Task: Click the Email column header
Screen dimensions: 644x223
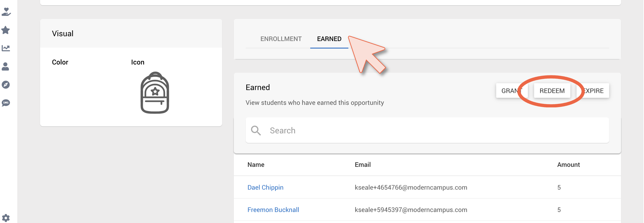Action: click(x=363, y=165)
